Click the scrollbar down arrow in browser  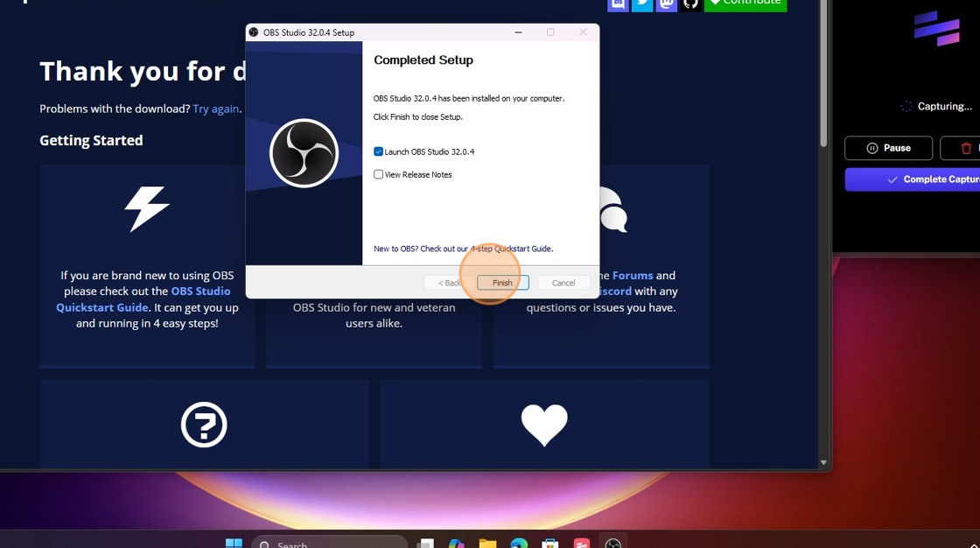point(823,462)
